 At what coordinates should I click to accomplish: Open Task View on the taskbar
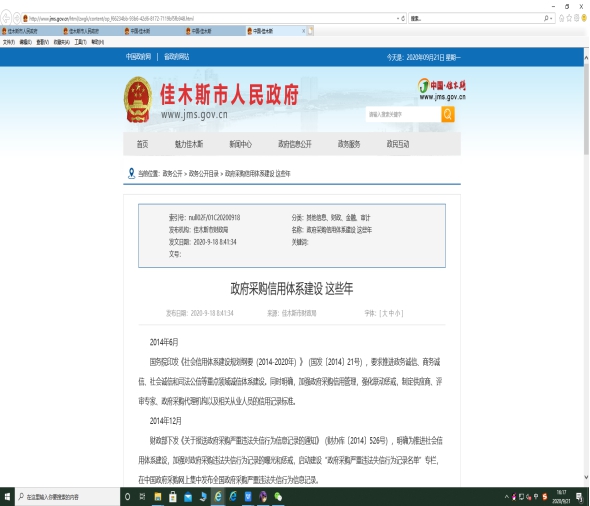143,497
